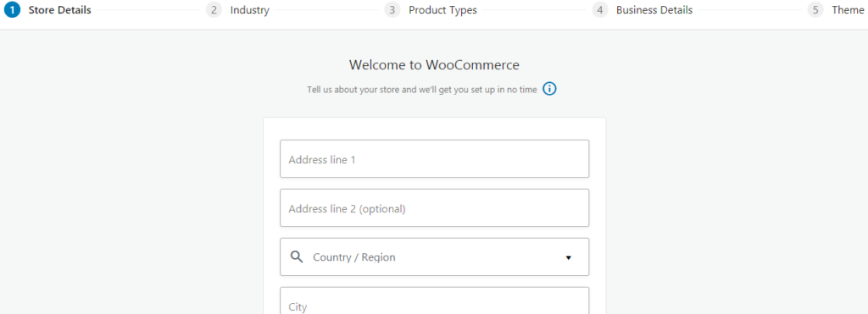The image size is (868, 314).
Task: Focus the Address line 2 (optional) field
Action: click(435, 208)
